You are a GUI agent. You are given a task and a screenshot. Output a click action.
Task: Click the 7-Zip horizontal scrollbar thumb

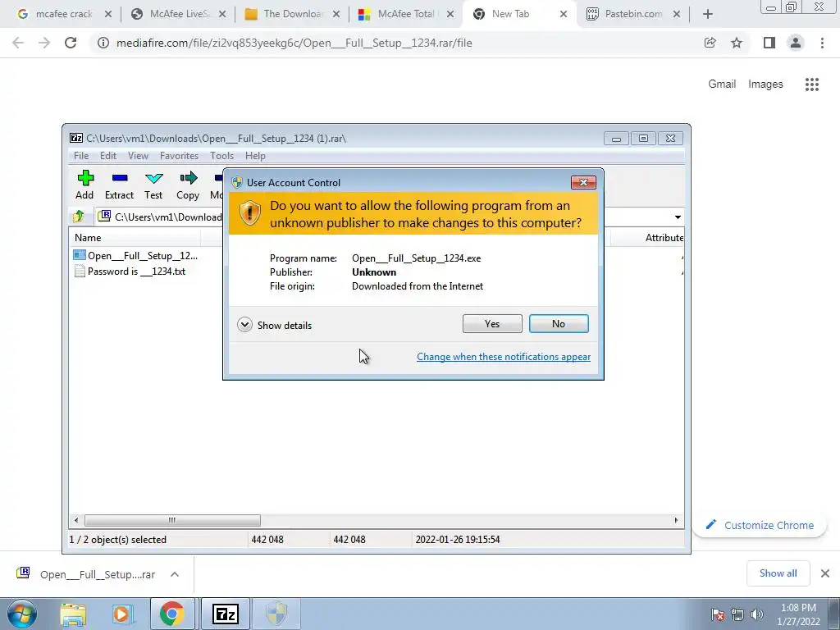tap(172, 520)
